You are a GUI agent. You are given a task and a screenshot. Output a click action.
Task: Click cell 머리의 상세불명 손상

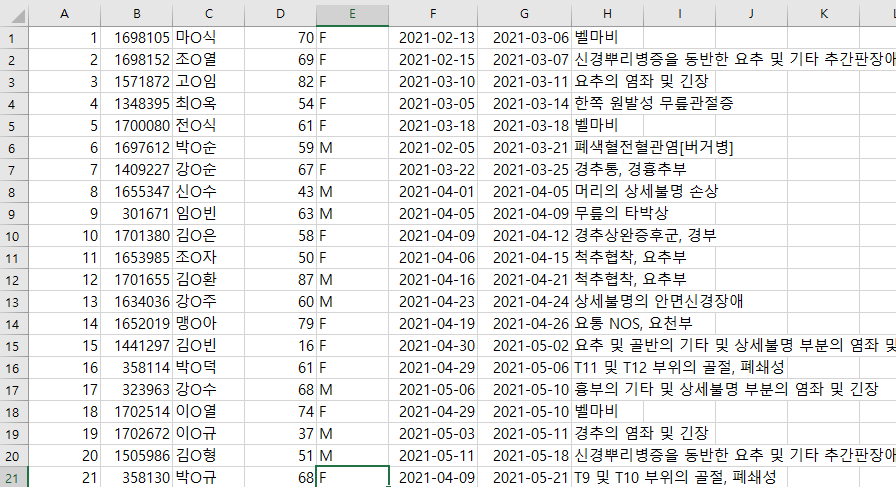point(646,191)
